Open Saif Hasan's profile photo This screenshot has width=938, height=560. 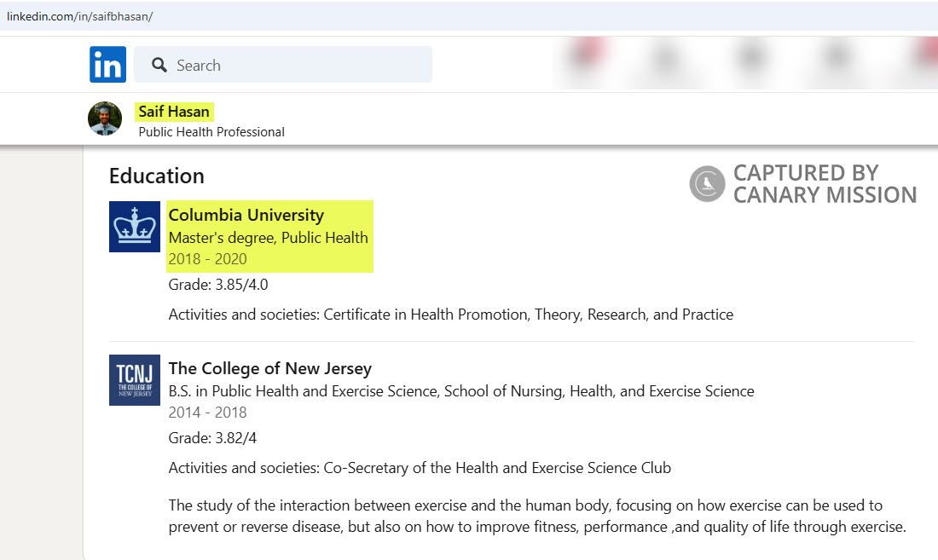tap(105, 118)
